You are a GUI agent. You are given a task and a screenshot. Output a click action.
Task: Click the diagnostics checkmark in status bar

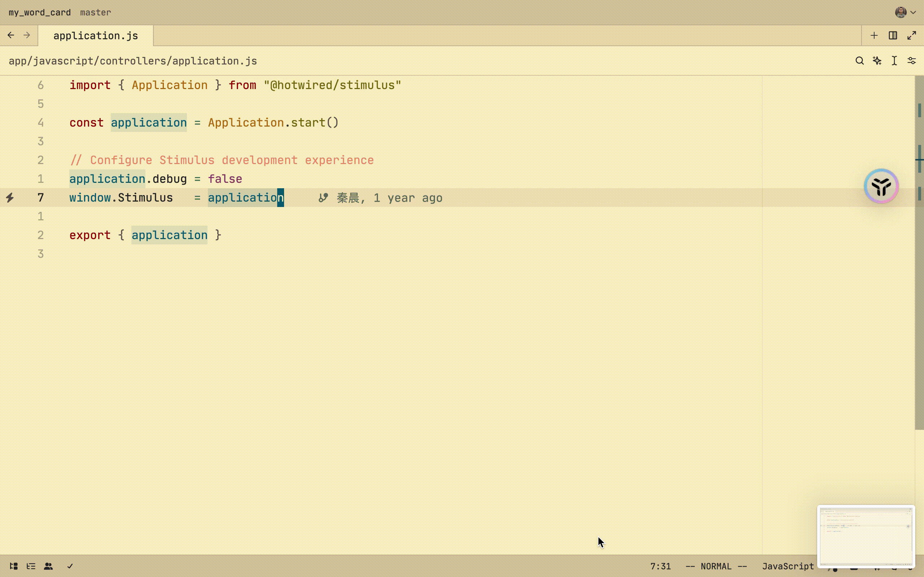click(x=70, y=566)
